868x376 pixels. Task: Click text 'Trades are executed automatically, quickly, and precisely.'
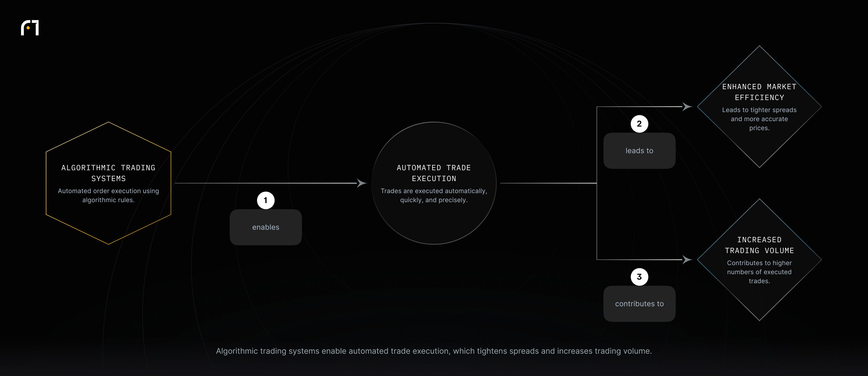pos(434,196)
